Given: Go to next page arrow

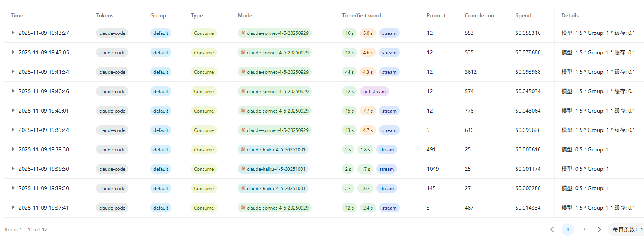Looking at the screenshot, I should pyautogui.click(x=599, y=229).
